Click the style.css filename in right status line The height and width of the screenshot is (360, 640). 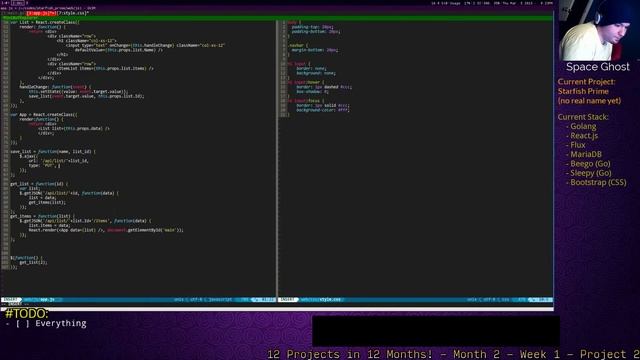[x=330, y=300]
